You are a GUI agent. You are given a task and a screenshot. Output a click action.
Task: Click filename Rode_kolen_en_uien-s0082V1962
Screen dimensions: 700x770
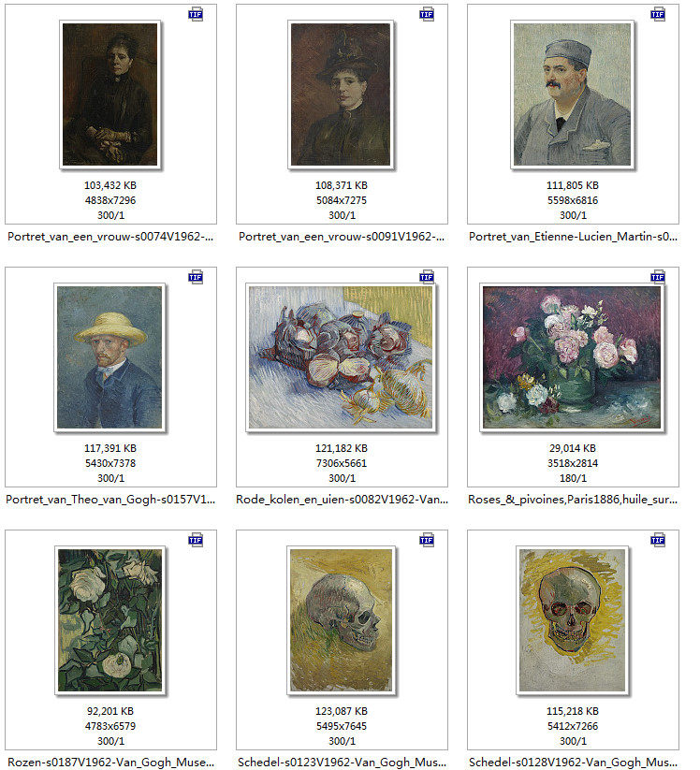click(342, 500)
